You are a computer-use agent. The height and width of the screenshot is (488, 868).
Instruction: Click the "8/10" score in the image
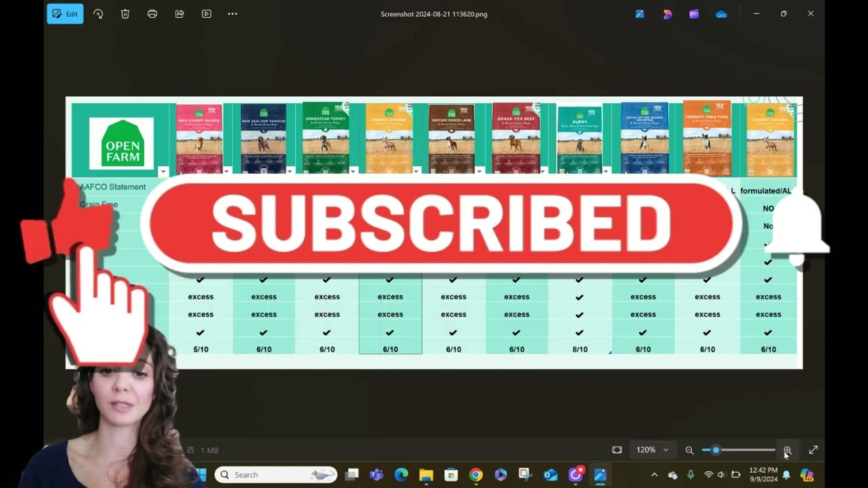pos(580,350)
